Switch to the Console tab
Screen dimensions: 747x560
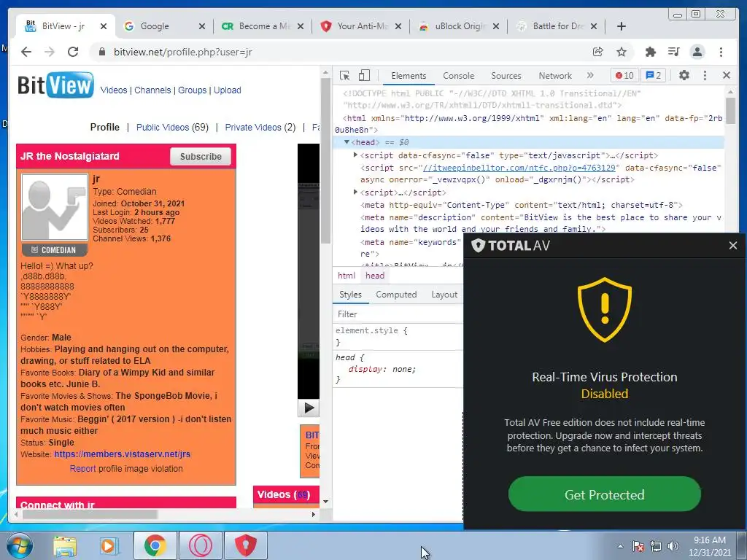coord(458,76)
